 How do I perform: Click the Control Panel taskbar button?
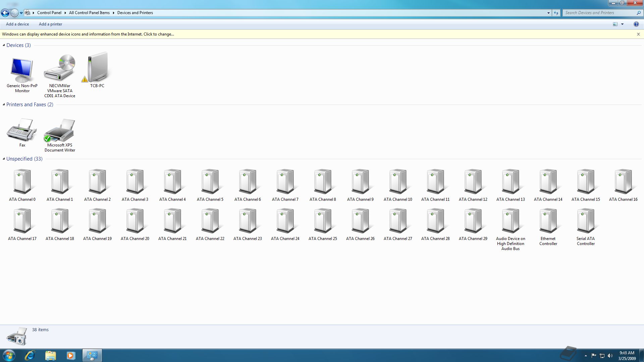point(92,356)
